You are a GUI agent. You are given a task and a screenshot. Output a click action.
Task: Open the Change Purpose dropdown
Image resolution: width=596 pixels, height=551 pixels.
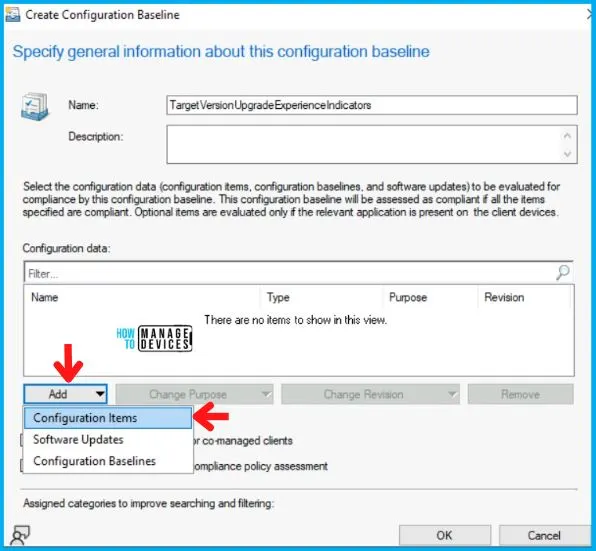coord(194,394)
